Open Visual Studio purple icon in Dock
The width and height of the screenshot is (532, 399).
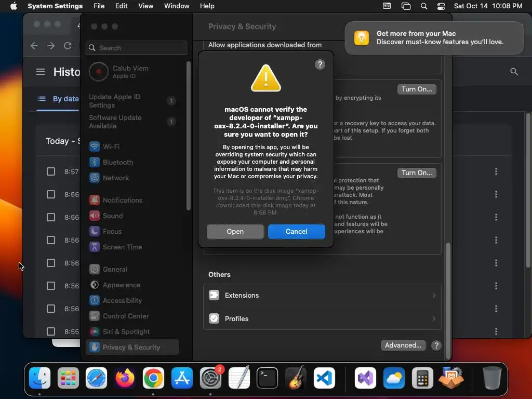pos(365,378)
